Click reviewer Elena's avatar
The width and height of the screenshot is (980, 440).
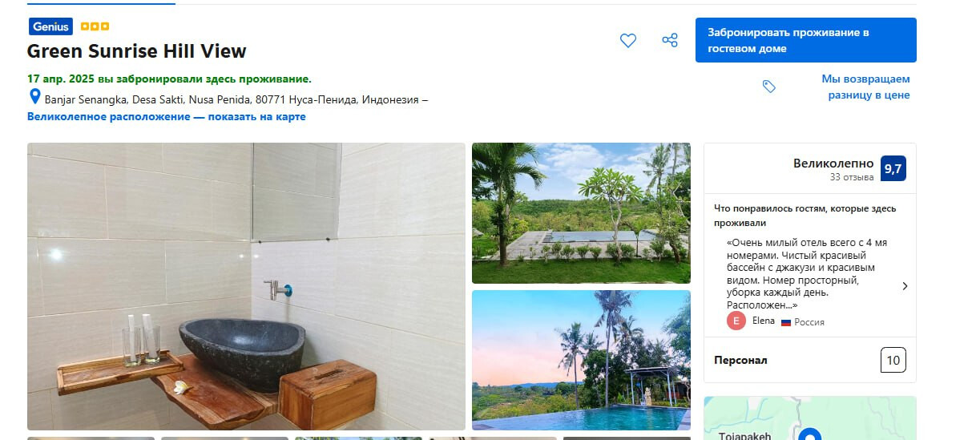coord(736,321)
